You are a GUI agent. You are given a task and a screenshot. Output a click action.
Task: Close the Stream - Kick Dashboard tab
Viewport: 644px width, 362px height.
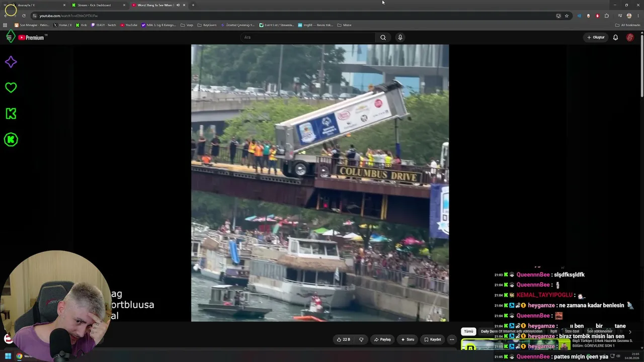pyautogui.click(x=124, y=5)
